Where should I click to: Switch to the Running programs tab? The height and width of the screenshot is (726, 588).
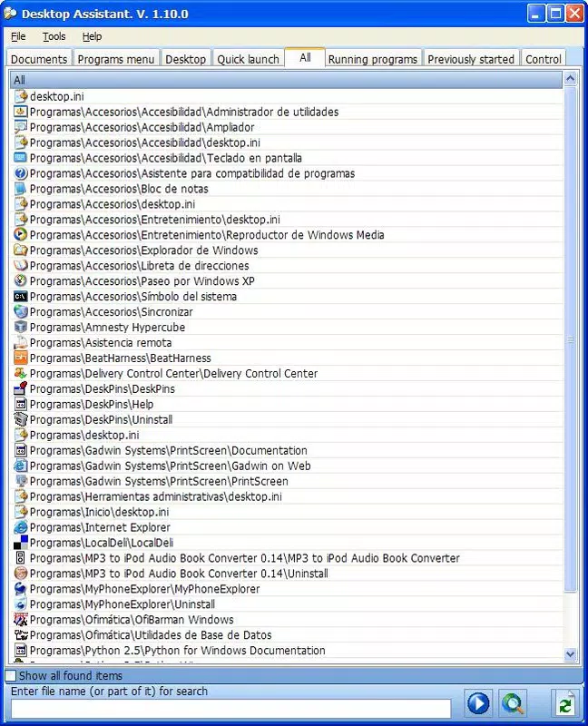pyautogui.click(x=373, y=59)
